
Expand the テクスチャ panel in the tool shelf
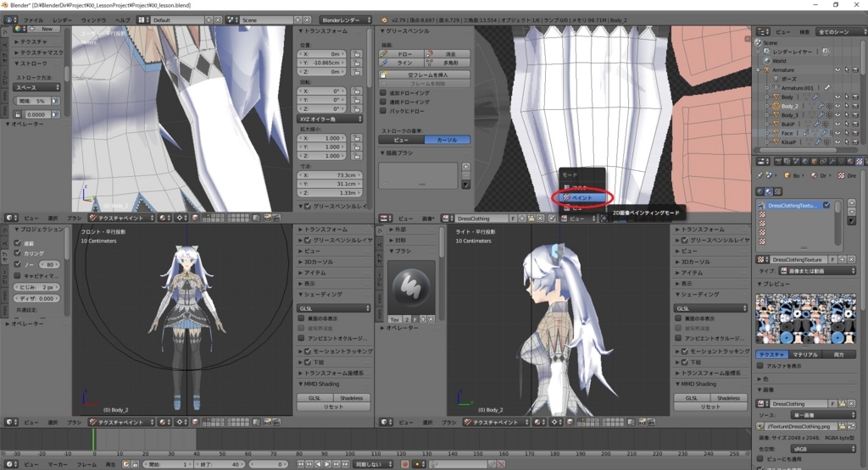(34, 41)
